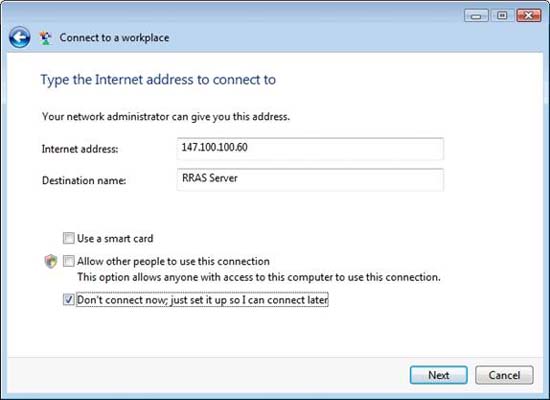Proceed with the Next button
This screenshot has width=550, height=400.
[x=438, y=375]
